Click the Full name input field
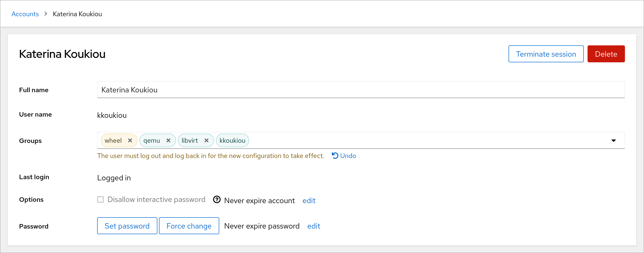644x253 pixels. tap(361, 90)
